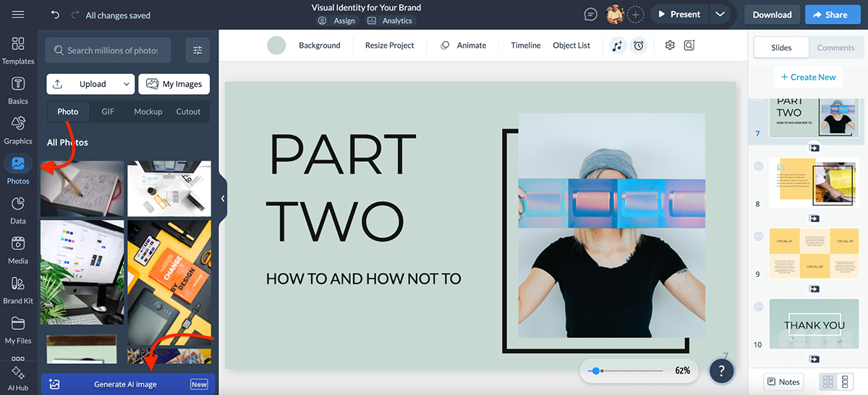Click the photo search field
868x395 pixels.
[108, 50]
